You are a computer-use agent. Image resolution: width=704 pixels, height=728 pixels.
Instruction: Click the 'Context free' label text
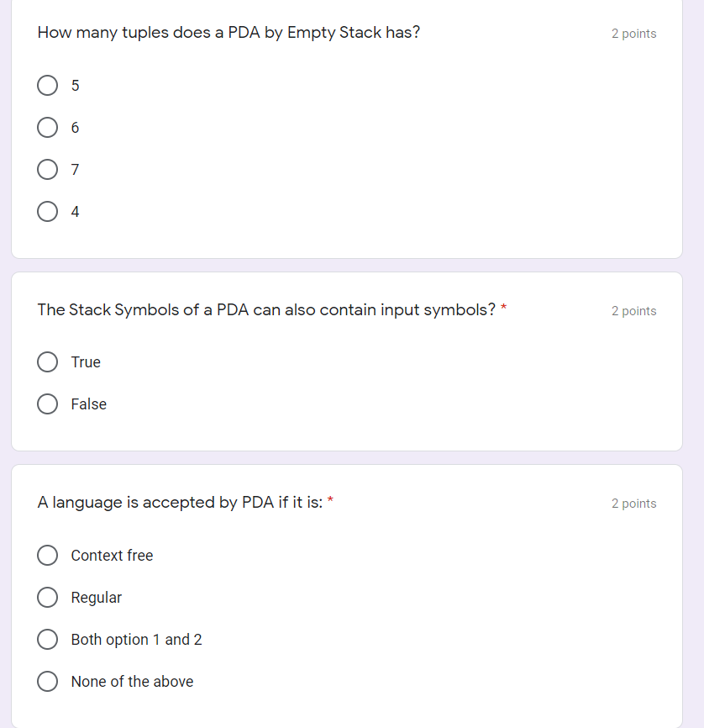(x=112, y=556)
